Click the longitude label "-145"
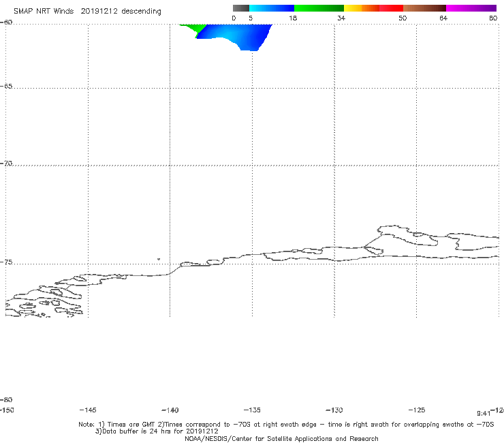 point(88,410)
